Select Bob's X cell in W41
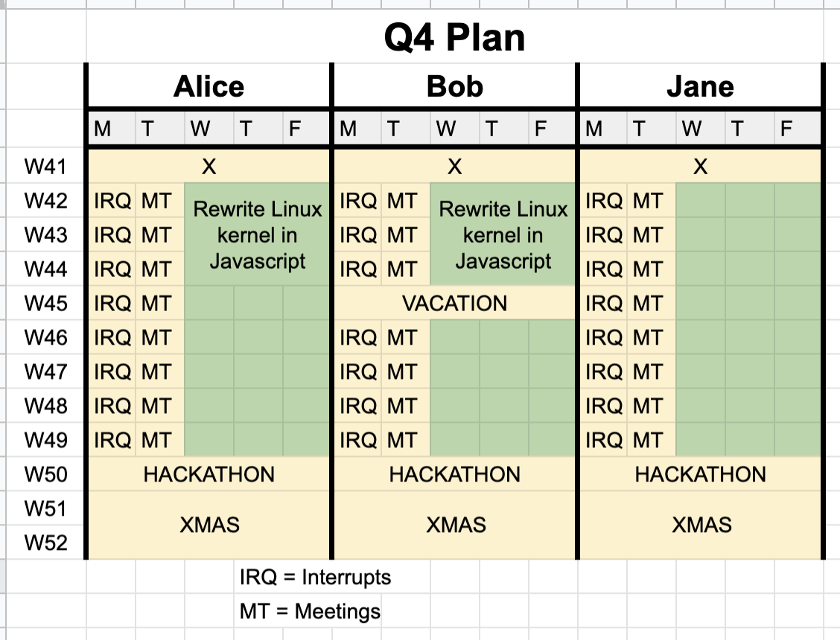The height and width of the screenshot is (640, 840). [x=454, y=167]
